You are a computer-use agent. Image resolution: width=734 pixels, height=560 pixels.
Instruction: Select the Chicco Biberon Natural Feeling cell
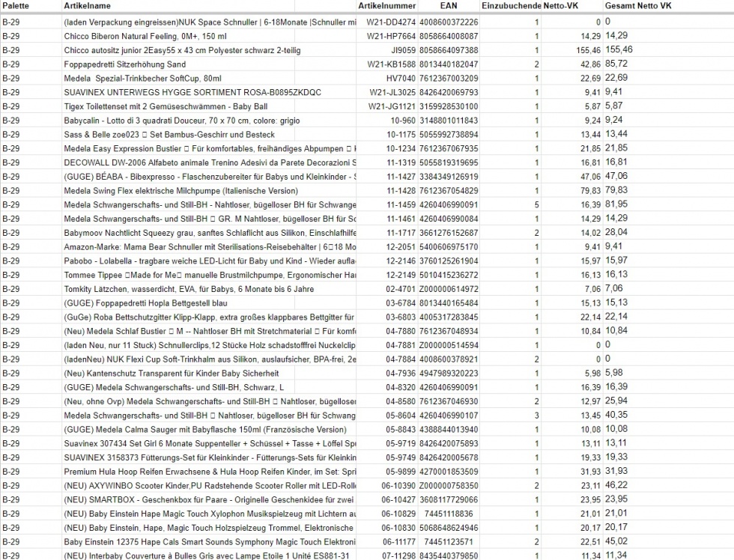pyautogui.click(x=145, y=36)
